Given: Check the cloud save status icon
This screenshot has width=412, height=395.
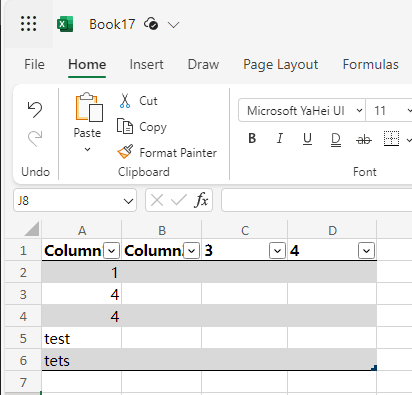Looking at the screenshot, I should tap(151, 24).
